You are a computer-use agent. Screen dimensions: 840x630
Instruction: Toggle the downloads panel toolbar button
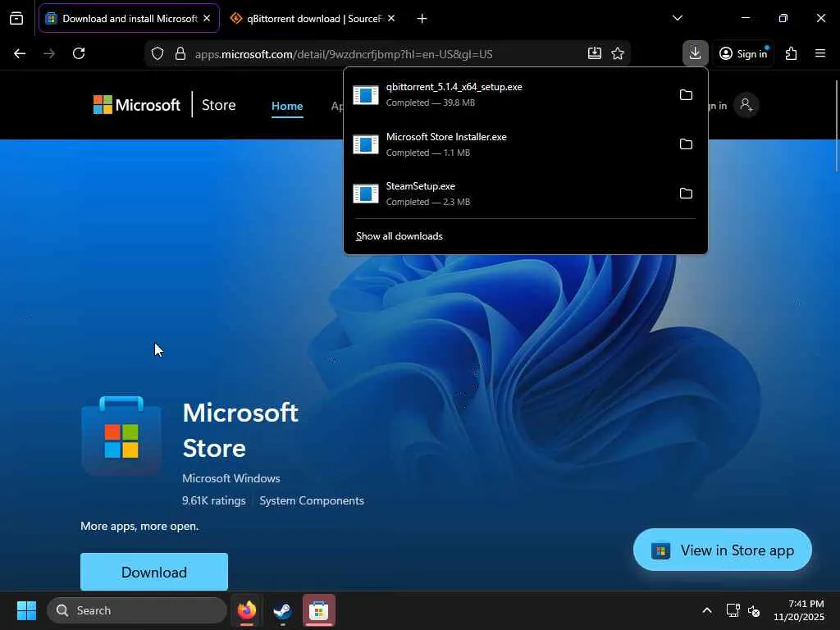click(x=696, y=53)
